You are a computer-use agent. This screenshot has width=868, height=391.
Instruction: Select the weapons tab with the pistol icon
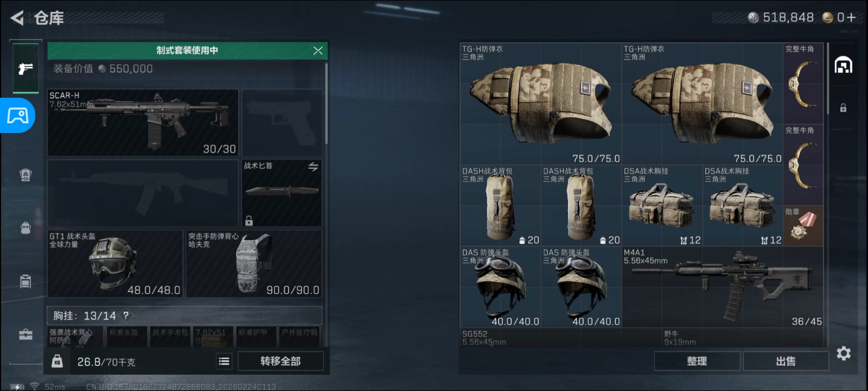25,68
